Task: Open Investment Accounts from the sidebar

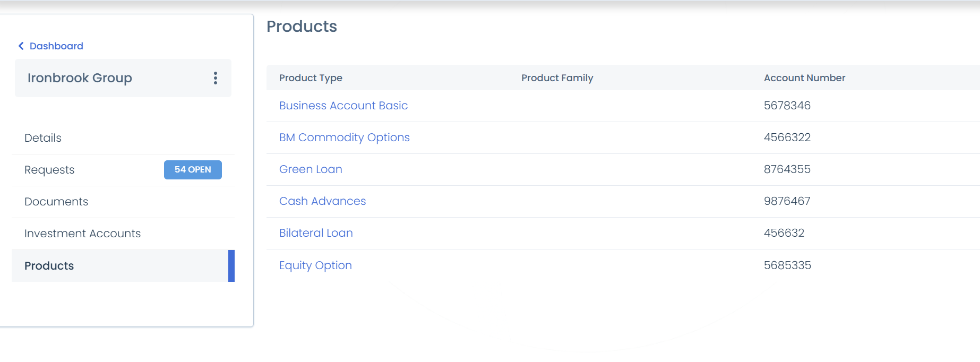Action: pos(82,234)
